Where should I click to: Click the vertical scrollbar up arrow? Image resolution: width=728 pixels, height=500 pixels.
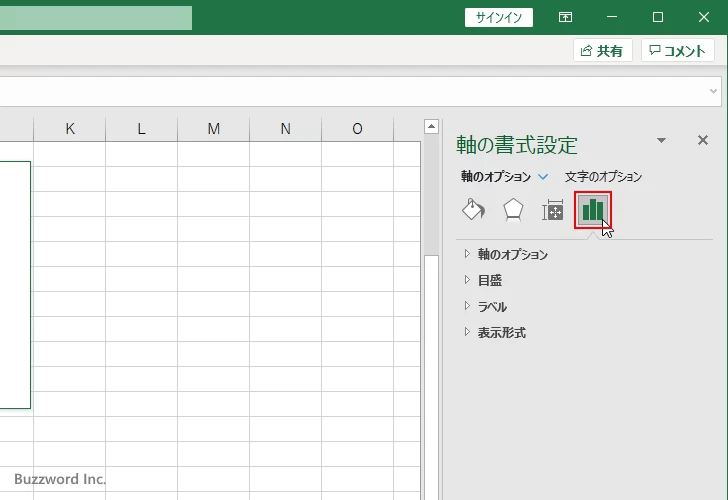[x=431, y=126]
